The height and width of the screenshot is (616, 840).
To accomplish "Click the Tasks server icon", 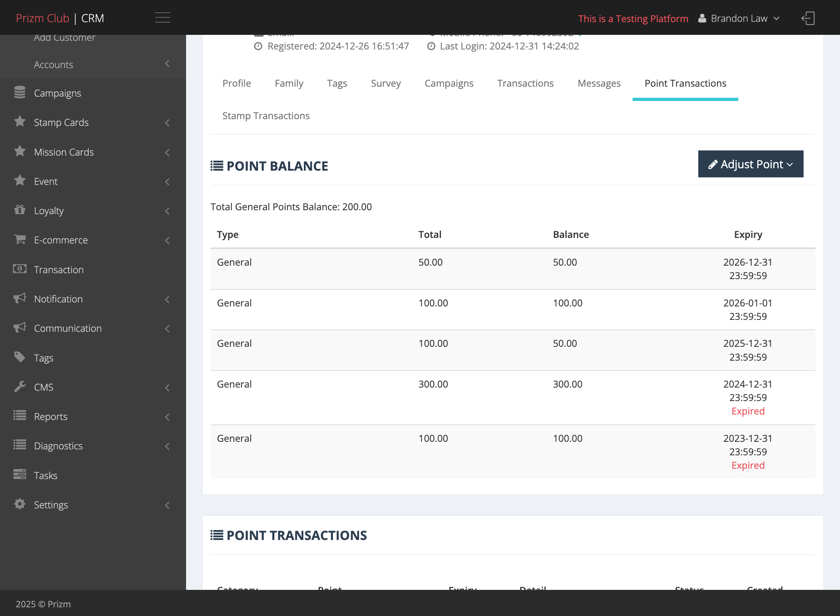I will pos(20,474).
